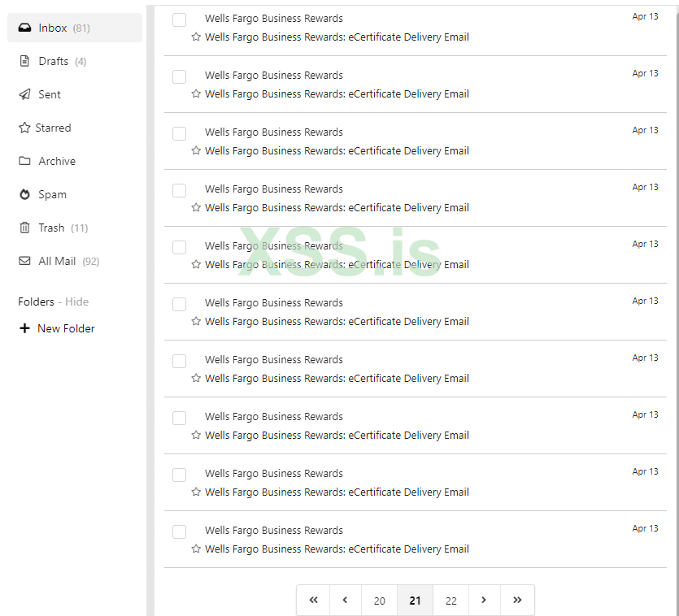
Task: Open the All Mail envelope icon
Action: [24, 261]
